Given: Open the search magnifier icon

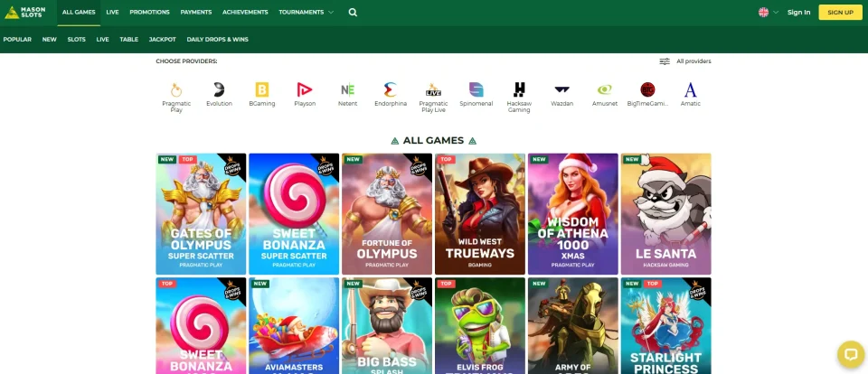Looking at the screenshot, I should [x=353, y=12].
